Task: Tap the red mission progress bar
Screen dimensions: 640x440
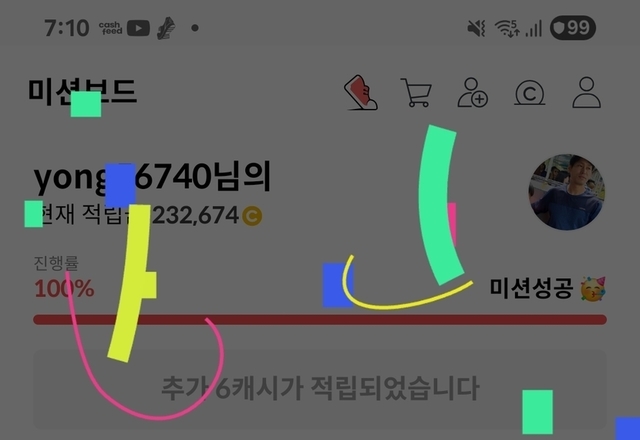Action: pyautogui.click(x=320, y=320)
